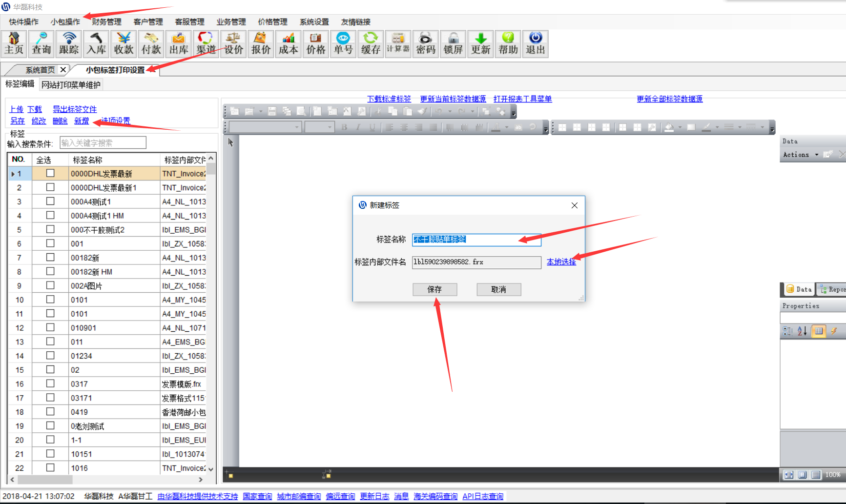Click the 更新 update icon
This screenshot has height=504, width=846.
(x=480, y=43)
